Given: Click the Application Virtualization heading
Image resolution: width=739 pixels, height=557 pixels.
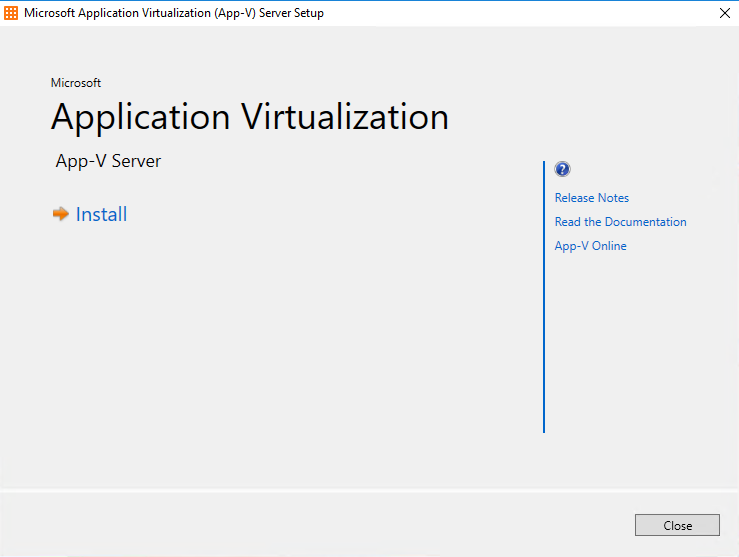Looking at the screenshot, I should point(249,117).
